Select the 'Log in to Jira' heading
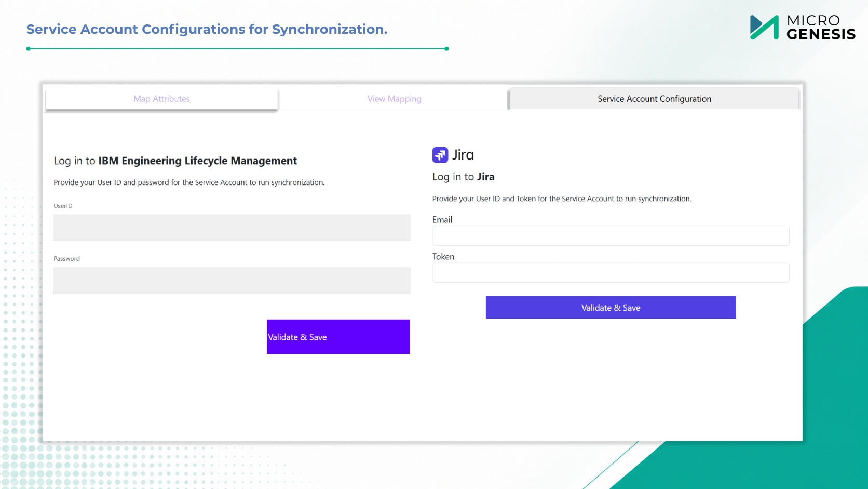 (x=464, y=177)
